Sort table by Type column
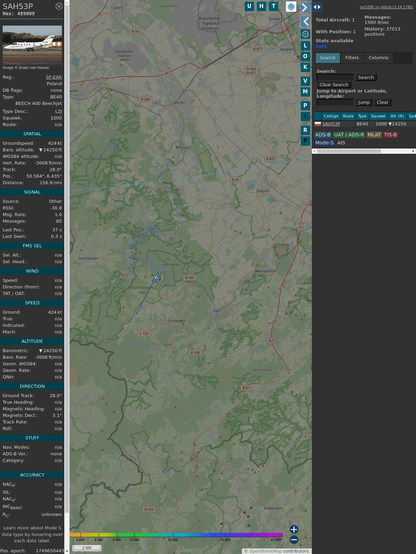Viewport: 416px width, 554px height. coord(362,116)
